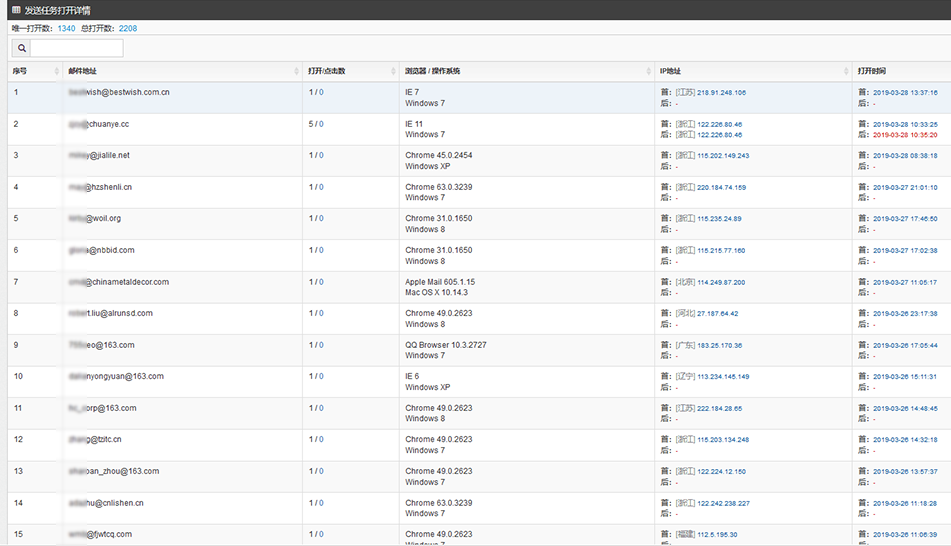951x546 pixels.
Task: Click open time 2019-03-28 13:37:16
Action: [x=904, y=92]
